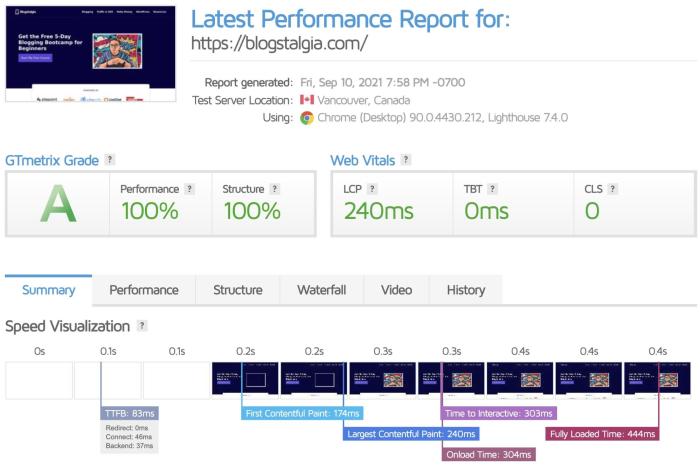The height and width of the screenshot is (473, 700).
Task: Click help icon next to Web Vitals
Action: point(405,159)
